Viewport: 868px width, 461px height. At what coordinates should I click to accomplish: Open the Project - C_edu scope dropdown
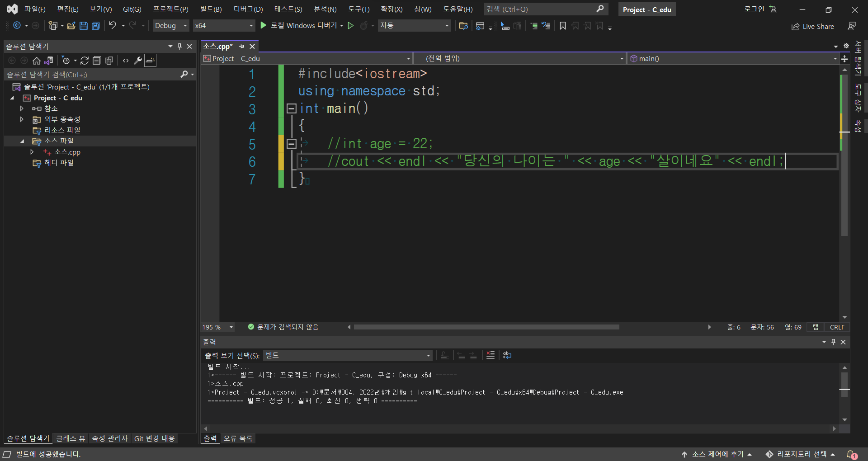[307, 59]
